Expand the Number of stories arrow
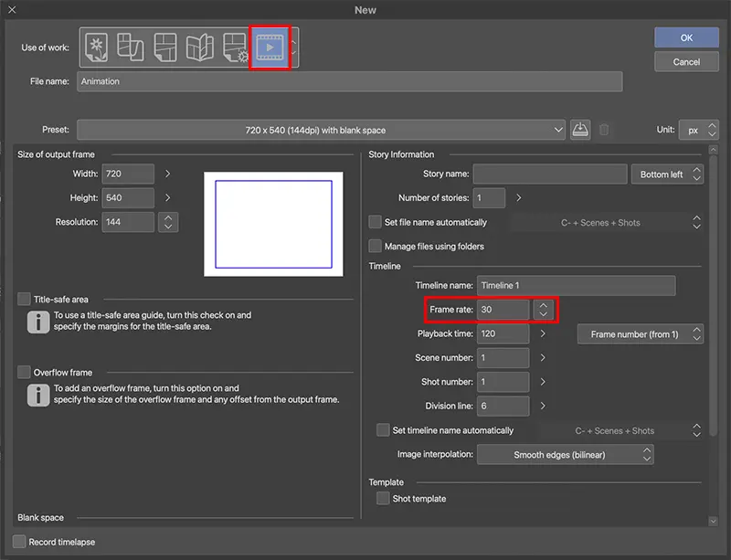Screen dimensions: 731x560 [x=518, y=197]
